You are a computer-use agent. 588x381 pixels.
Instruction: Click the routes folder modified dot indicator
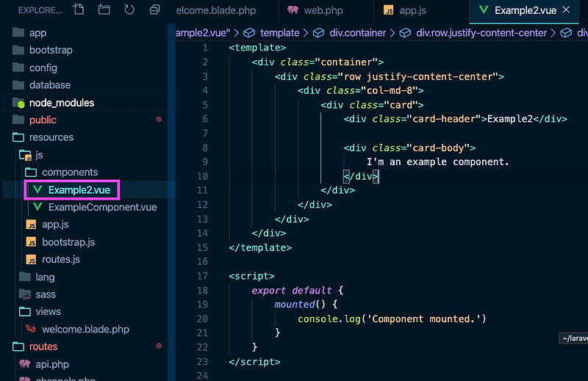tap(159, 346)
